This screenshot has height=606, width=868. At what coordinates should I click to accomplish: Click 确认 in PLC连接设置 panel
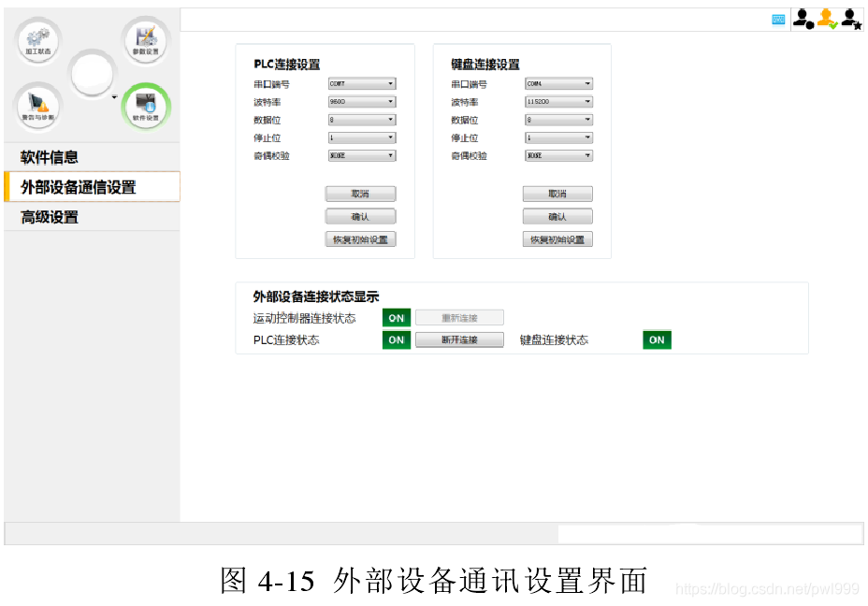click(x=360, y=215)
